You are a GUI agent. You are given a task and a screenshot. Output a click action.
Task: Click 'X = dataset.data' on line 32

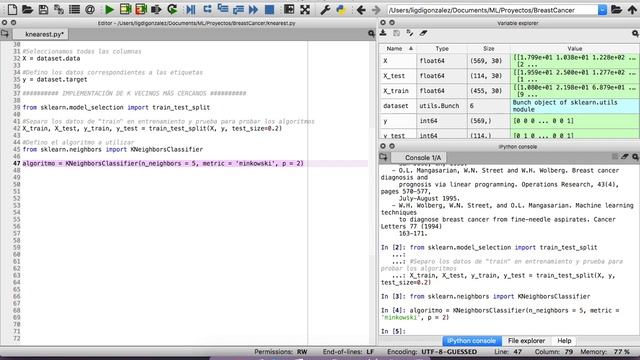coord(51,58)
